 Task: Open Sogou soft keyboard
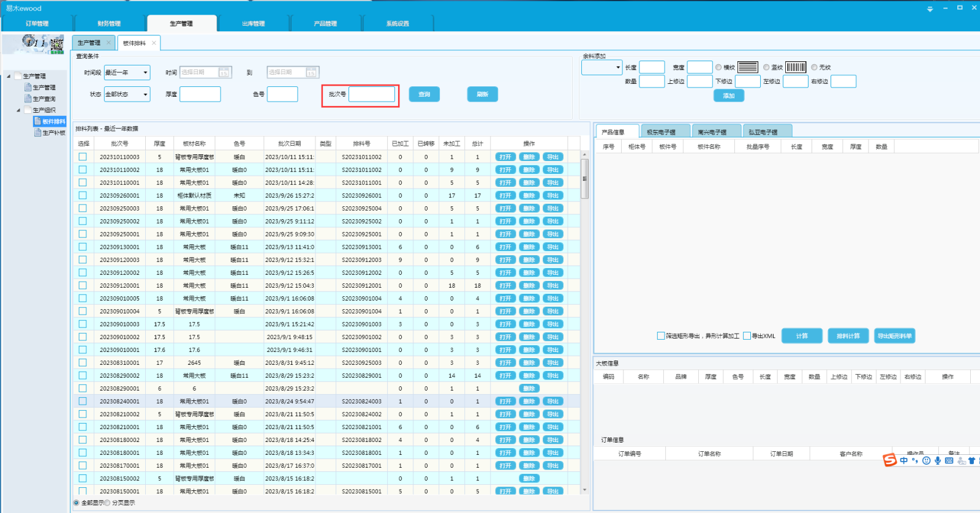(949, 460)
